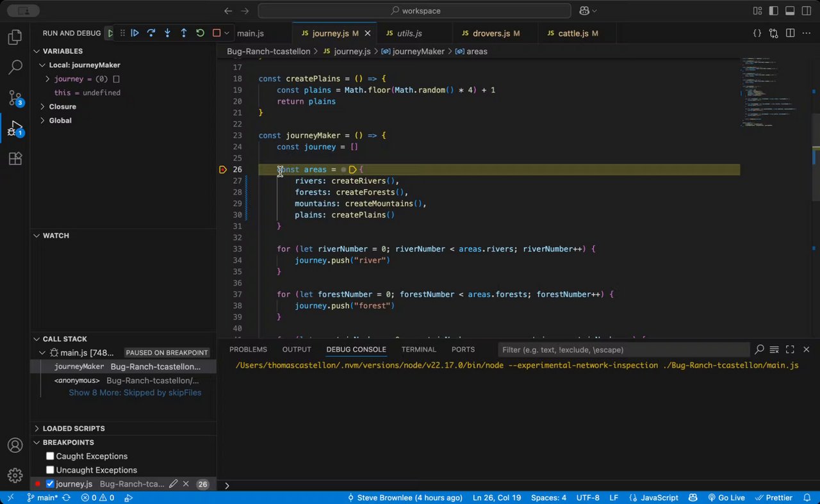Enable Caught Exceptions breakpoint

pyautogui.click(x=50, y=456)
